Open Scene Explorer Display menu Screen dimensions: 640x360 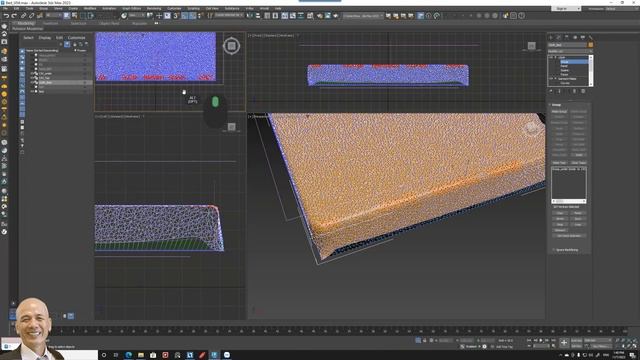pyautogui.click(x=44, y=38)
